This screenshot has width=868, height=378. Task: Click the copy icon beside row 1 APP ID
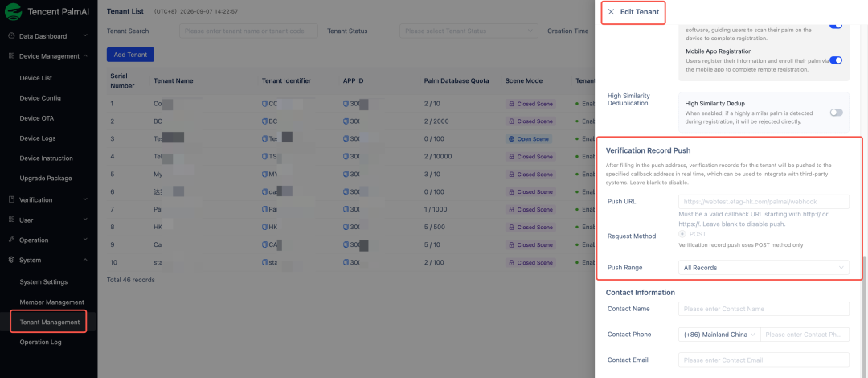coord(346,104)
